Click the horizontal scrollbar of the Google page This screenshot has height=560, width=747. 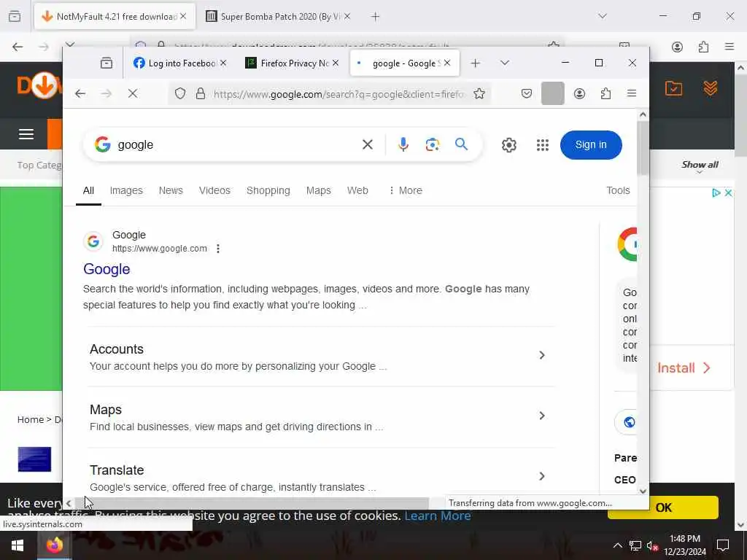coord(252,503)
